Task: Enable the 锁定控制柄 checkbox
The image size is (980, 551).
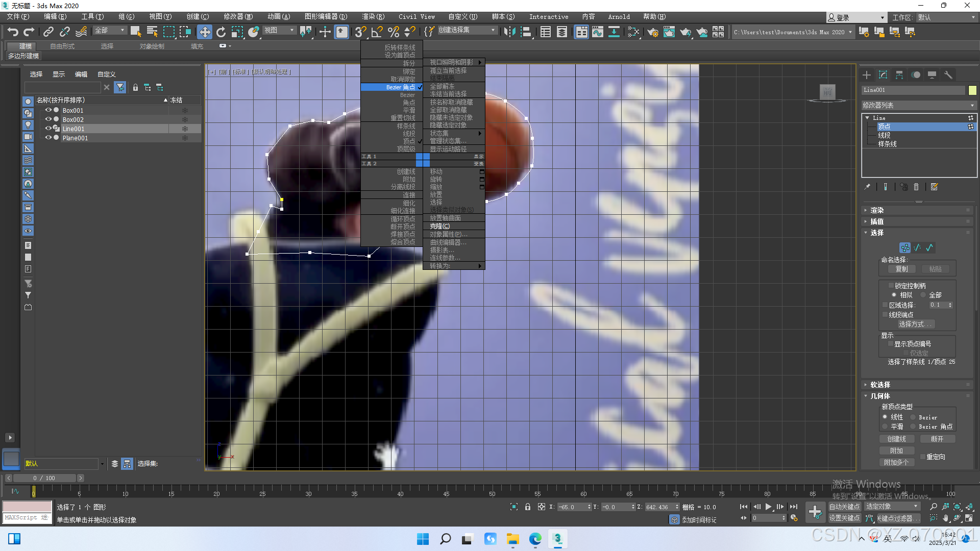Action: (891, 286)
